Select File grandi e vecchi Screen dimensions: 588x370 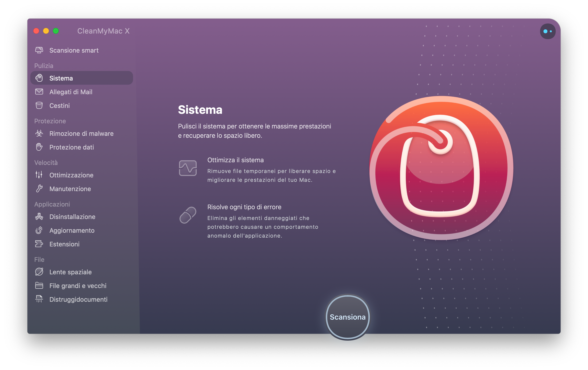coord(82,286)
